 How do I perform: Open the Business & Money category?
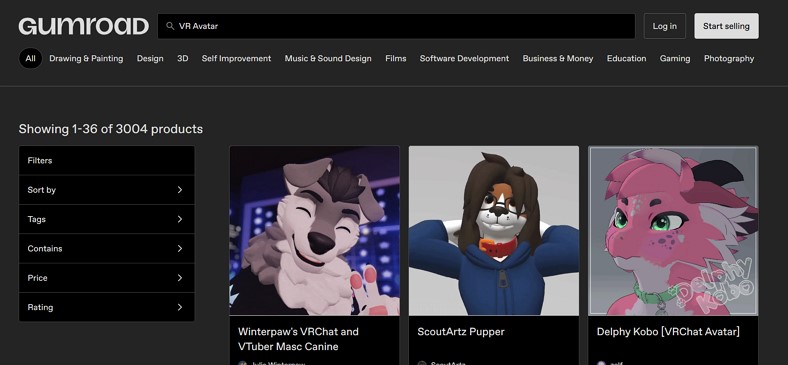tap(558, 58)
